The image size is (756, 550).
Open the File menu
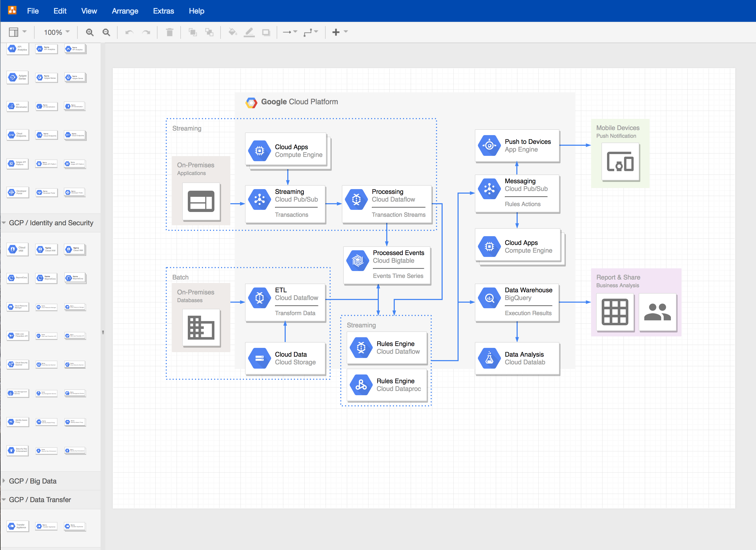(33, 11)
